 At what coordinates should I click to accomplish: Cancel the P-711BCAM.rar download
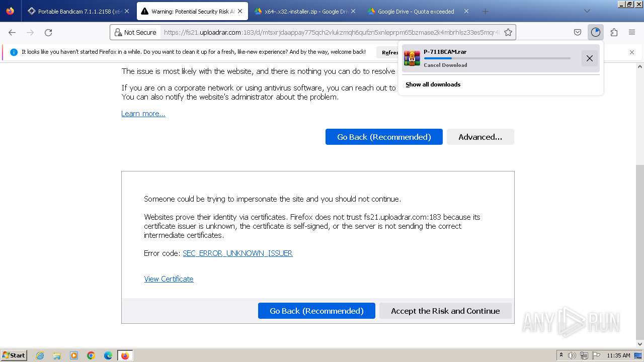pos(590,58)
